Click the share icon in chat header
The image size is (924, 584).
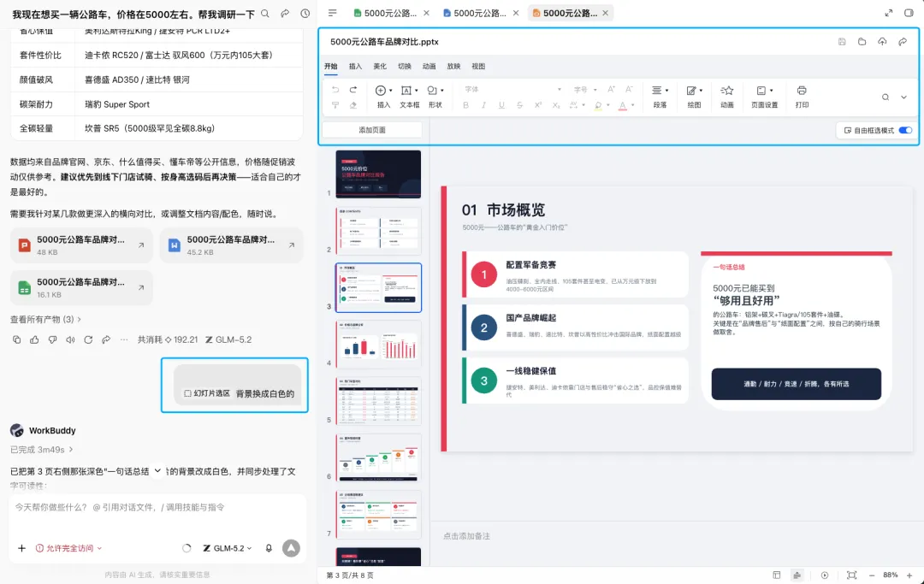[285, 14]
